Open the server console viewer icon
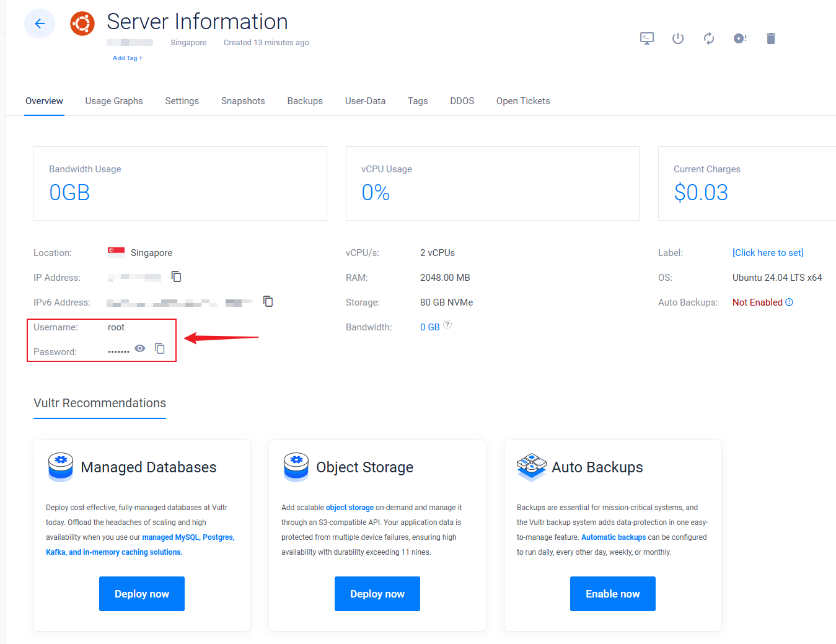 (x=646, y=38)
